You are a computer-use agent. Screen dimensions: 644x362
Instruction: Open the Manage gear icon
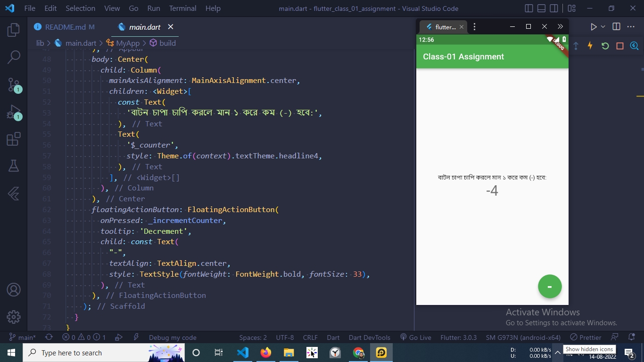pyautogui.click(x=14, y=317)
